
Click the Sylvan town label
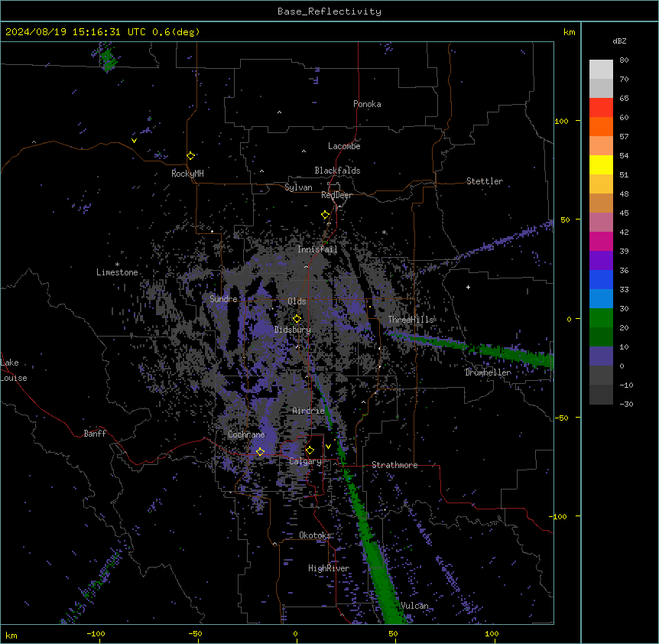point(298,187)
